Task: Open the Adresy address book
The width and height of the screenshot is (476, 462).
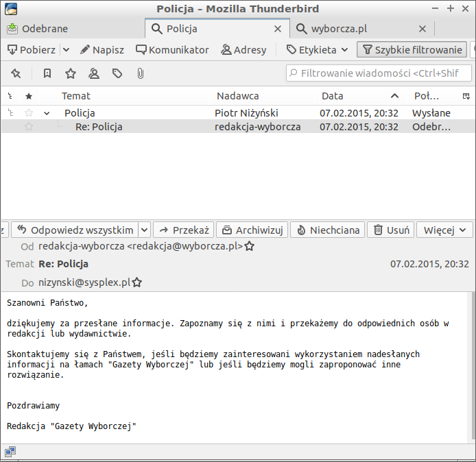Action: [243, 50]
